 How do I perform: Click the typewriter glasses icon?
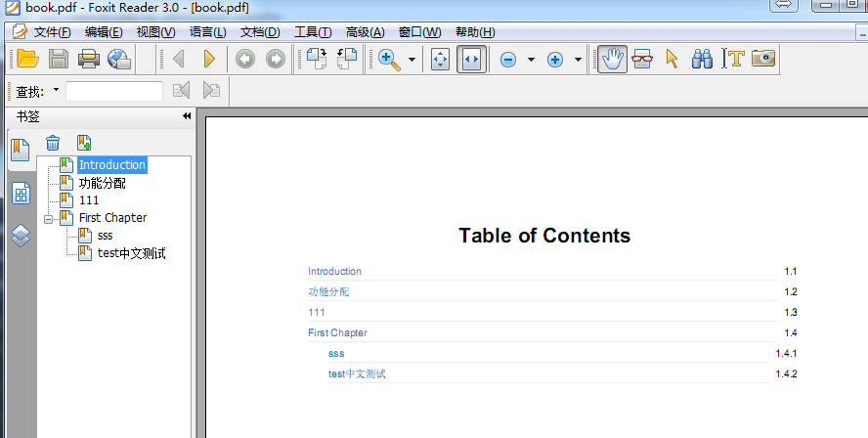642,59
